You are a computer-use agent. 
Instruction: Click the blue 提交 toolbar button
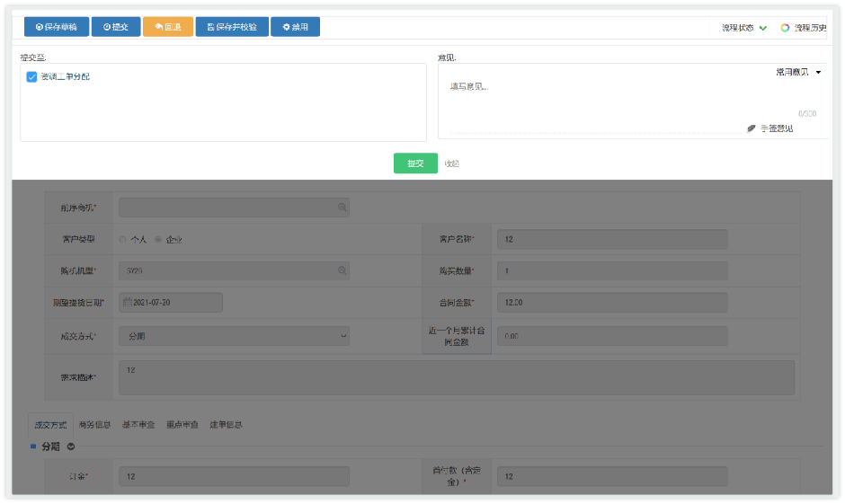(115, 27)
